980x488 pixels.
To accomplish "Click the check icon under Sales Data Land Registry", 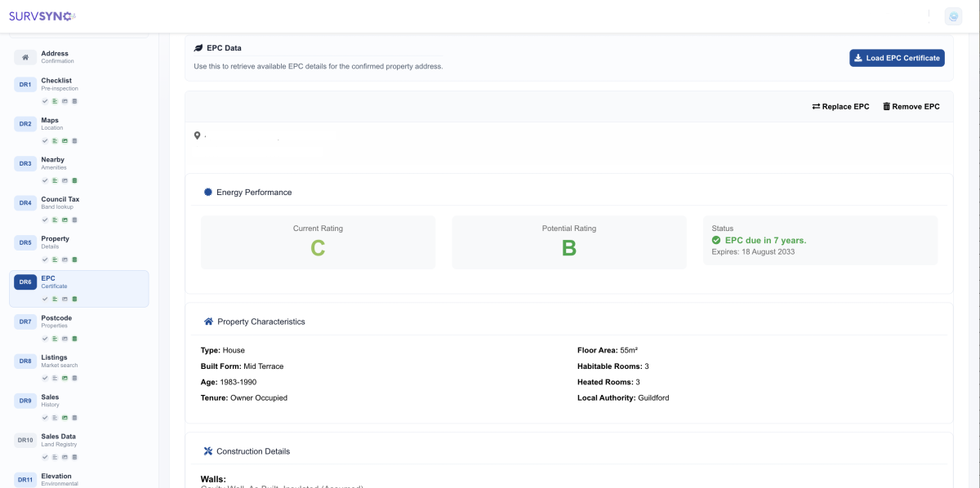I will point(46,458).
